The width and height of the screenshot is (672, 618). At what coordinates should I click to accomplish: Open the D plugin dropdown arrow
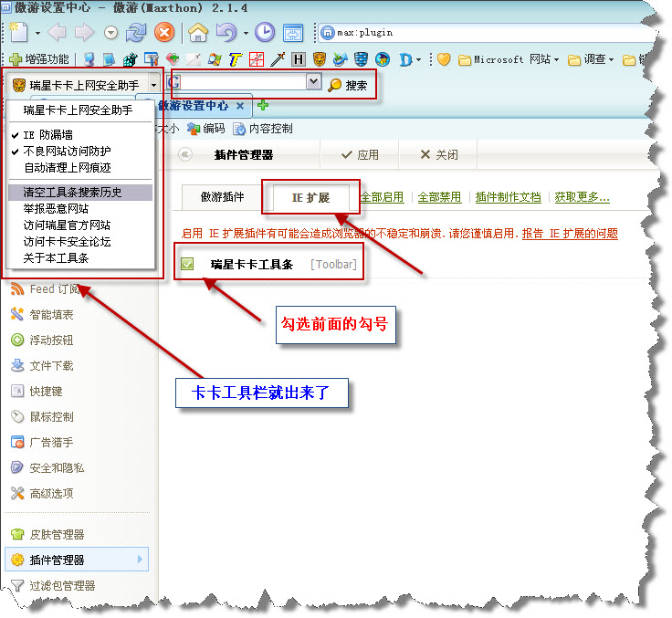pos(419,59)
